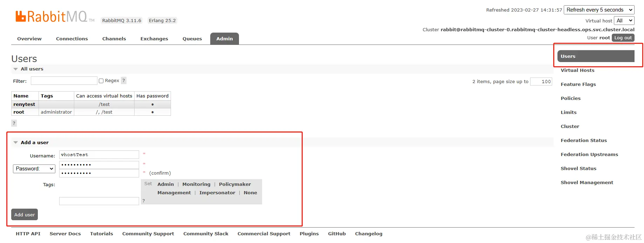
Task: Click the first password field
Action: 99,165
